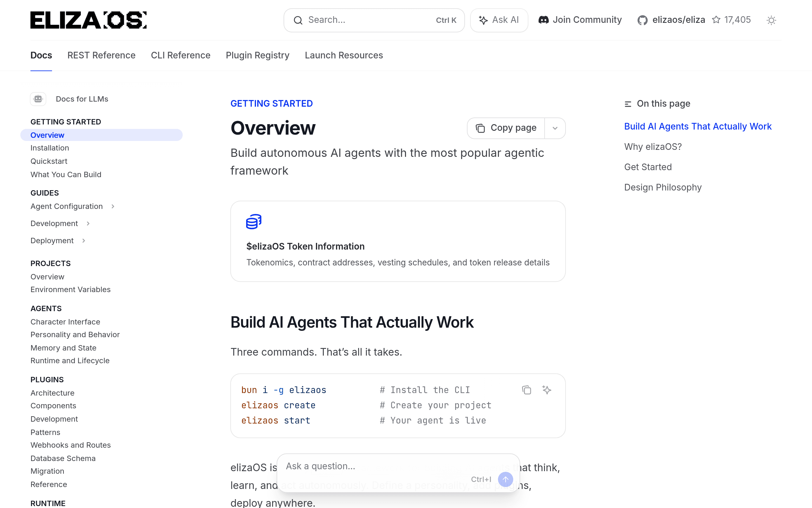
Task: Open Webhooks and Routes page
Action: pos(70,445)
